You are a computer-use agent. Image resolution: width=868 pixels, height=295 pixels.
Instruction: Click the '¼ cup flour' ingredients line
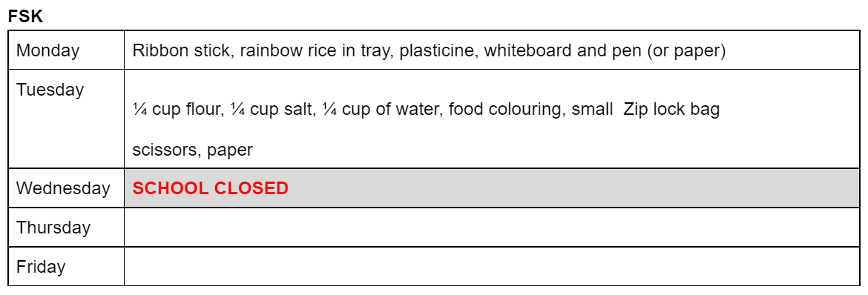(427, 110)
